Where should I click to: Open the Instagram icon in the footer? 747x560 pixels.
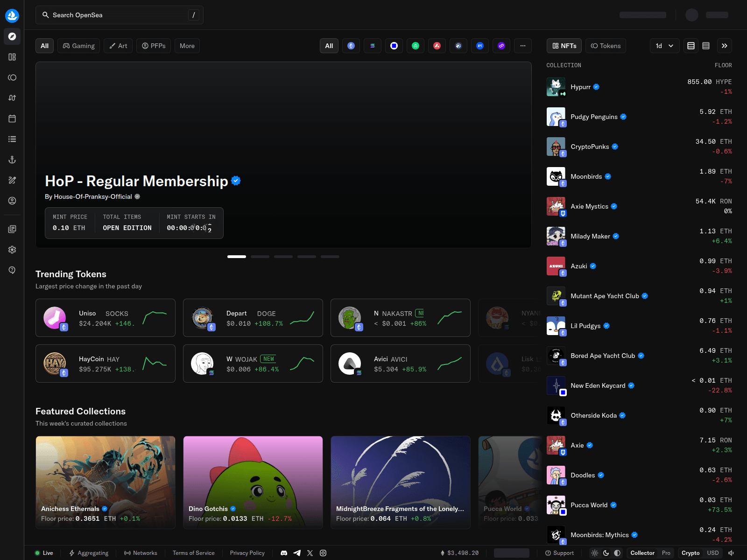click(323, 553)
